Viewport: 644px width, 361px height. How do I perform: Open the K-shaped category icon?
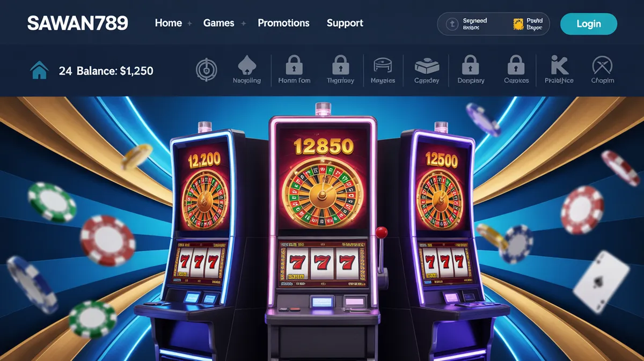[x=559, y=65]
